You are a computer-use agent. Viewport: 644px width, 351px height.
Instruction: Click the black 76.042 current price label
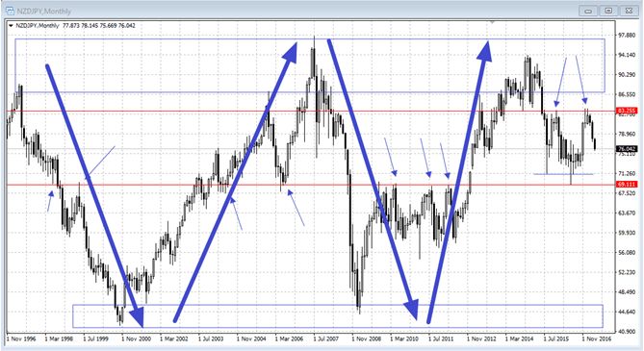pyautogui.click(x=627, y=149)
